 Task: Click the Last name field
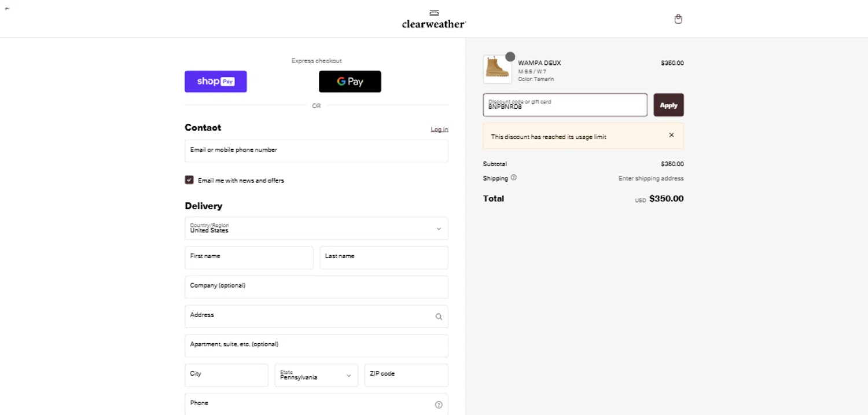tap(384, 258)
